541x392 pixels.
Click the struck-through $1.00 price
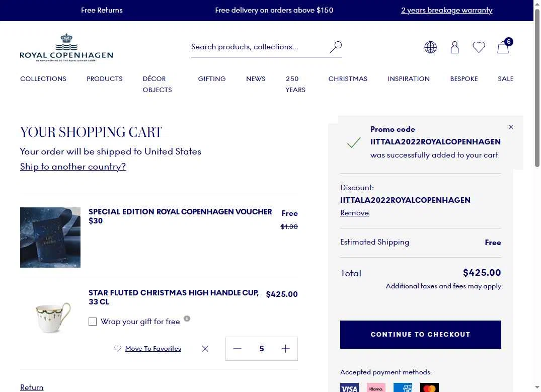click(x=289, y=227)
